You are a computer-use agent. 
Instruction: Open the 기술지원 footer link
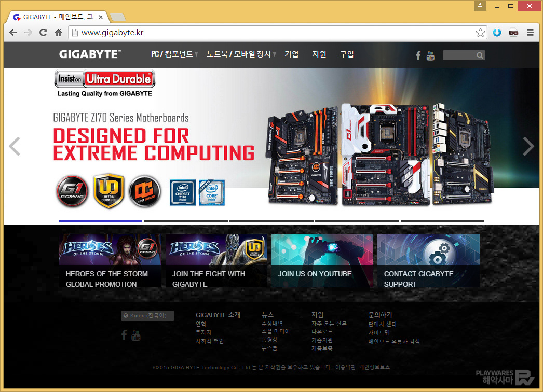tap(322, 340)
